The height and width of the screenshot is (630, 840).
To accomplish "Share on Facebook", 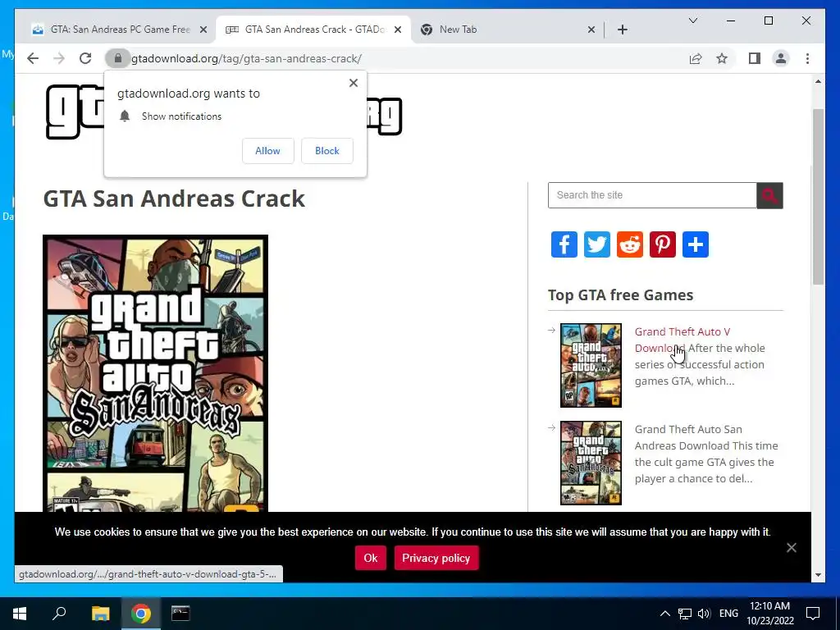I will pos(564,244).
